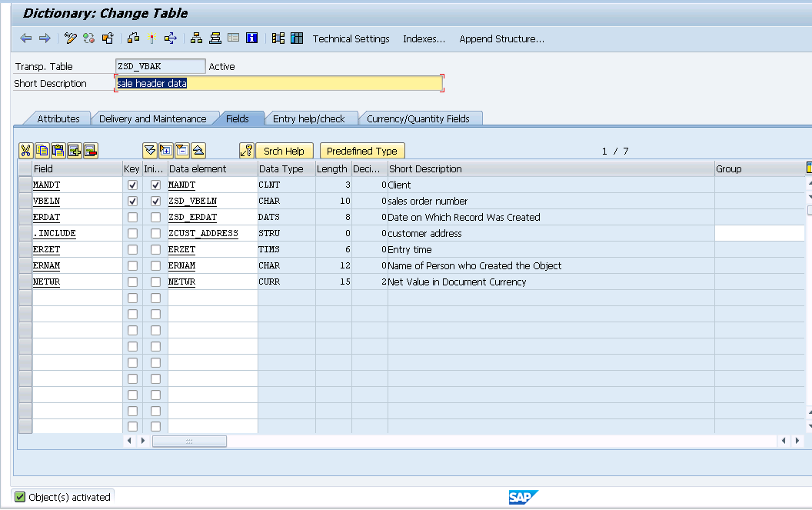Go to the Currency/Quantity Fields tab
This screenshot has width=812, height=510.
[x=418, y=118]
